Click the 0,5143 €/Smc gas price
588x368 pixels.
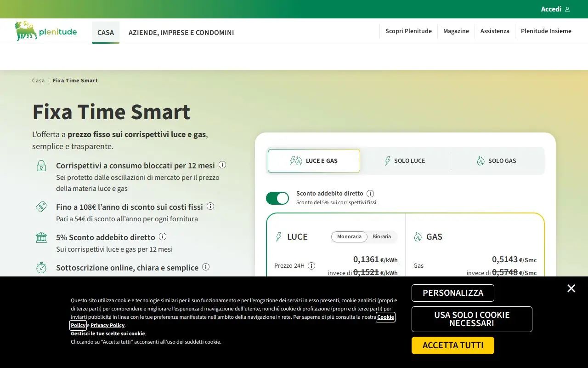click(514, 259)
